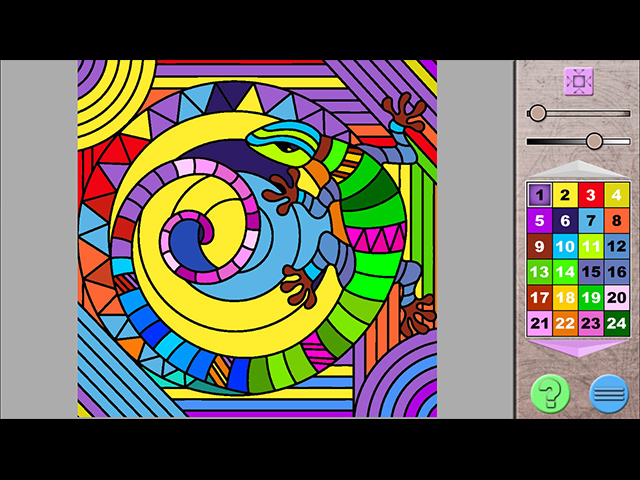Pick magenta swatch numbered 23
Image resolution: width=640 pixels, height=480 pixels.
(x=591, y=323)
